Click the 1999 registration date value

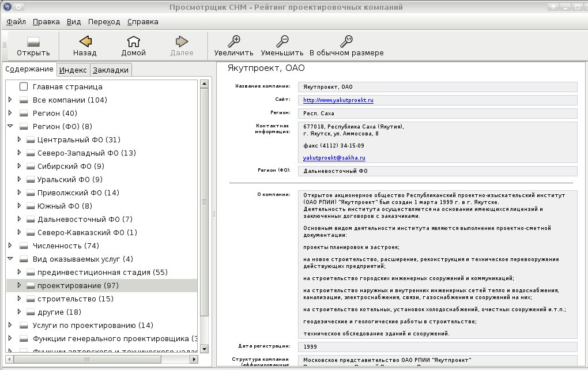point(438,347)
